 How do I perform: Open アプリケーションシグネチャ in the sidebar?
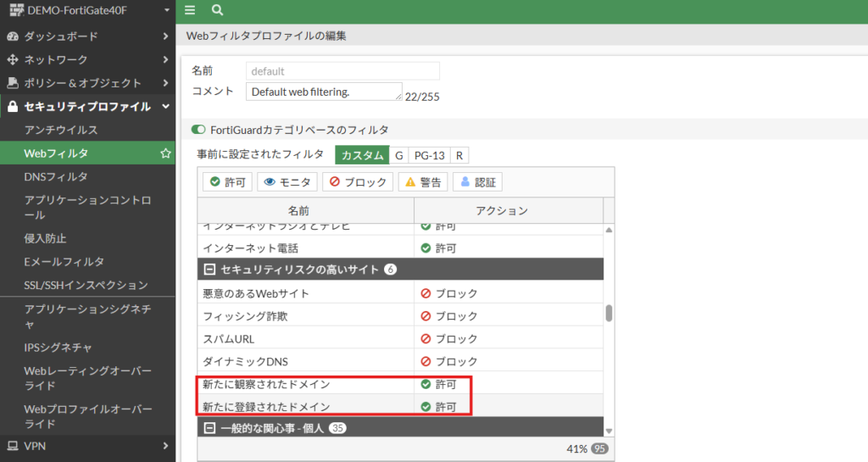click(x=87, y=316)
